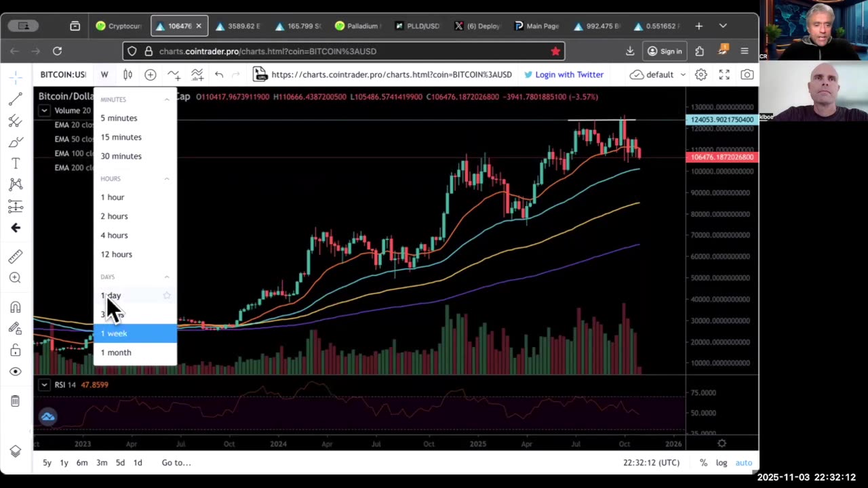Choose 30 minutes interval
This screenshot has width=868, height=488.
(x=135, y=156)
